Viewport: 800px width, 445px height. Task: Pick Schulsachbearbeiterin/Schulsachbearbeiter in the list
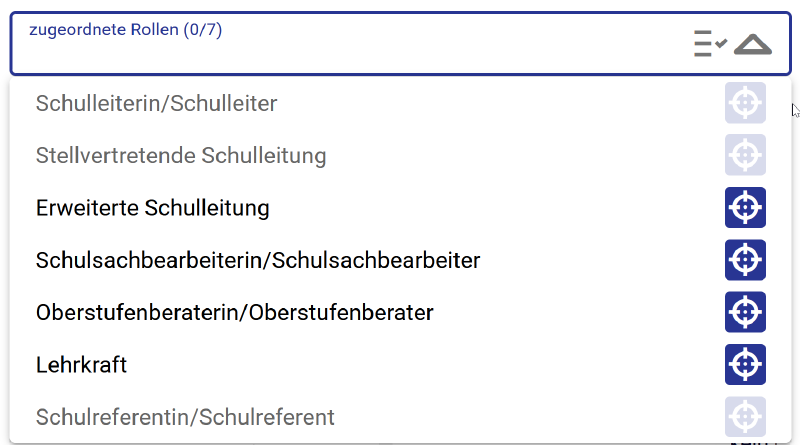[258, 260]
